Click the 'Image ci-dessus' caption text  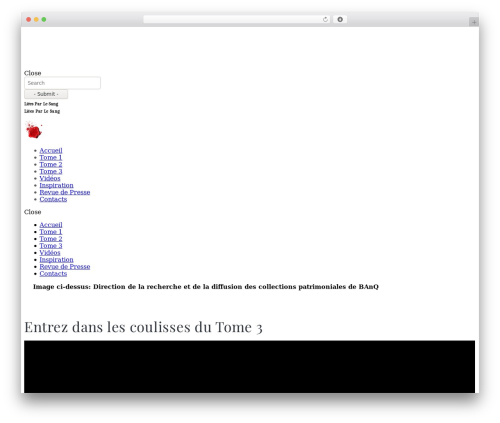click(206, 287)
